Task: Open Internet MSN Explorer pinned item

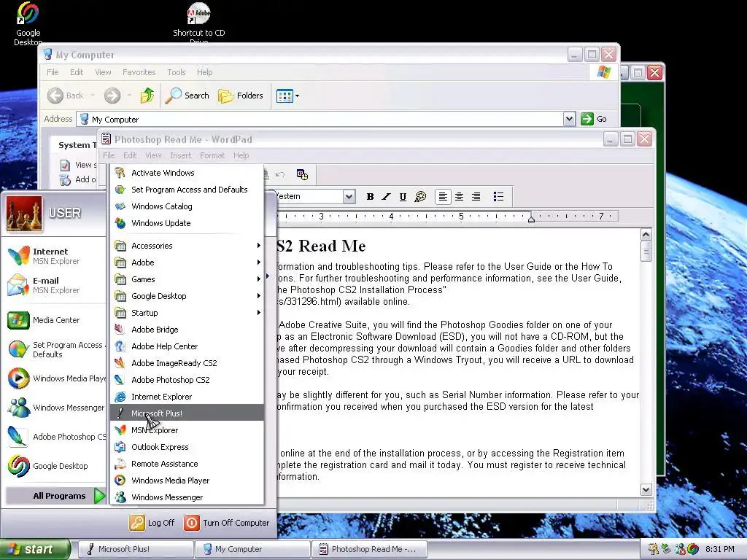Action: tap(55, 256)
